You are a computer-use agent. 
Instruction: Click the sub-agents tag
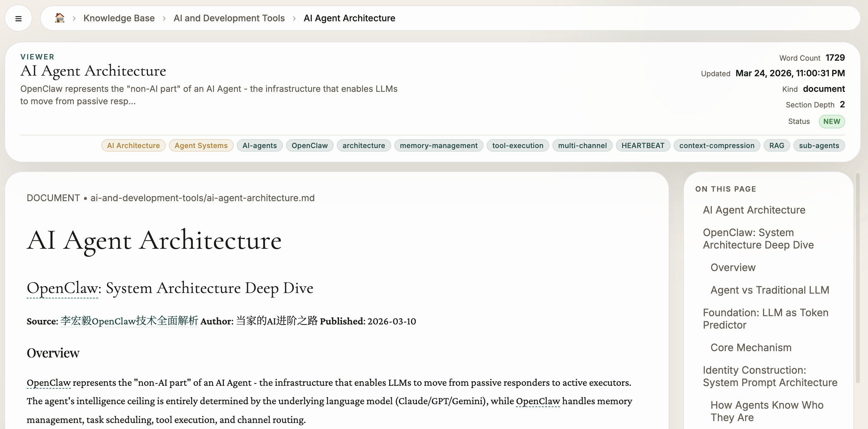click(x=818, y=145)
